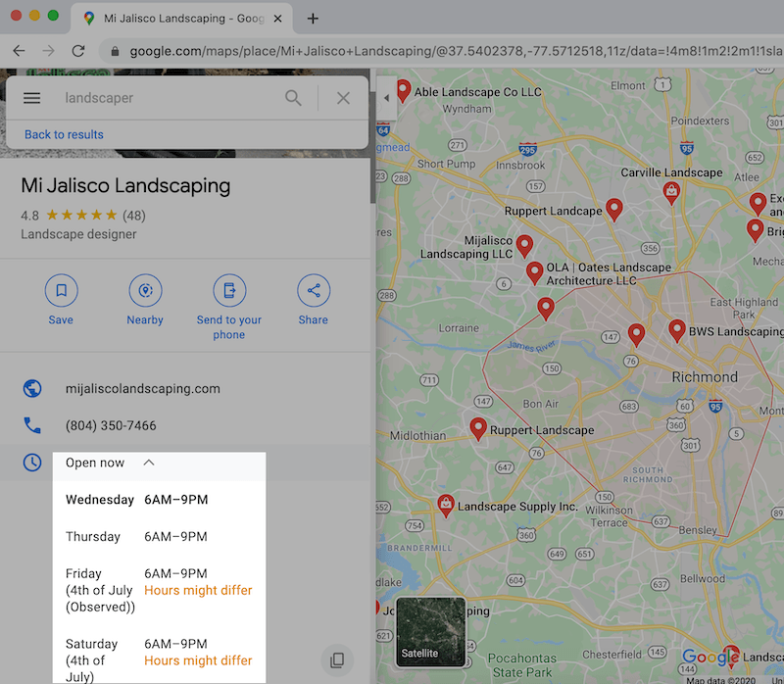This screenshot has height=684, width=784.
Task: Click the Save bookmark icon
Action: pyautogui.click(x=61, y=290)
